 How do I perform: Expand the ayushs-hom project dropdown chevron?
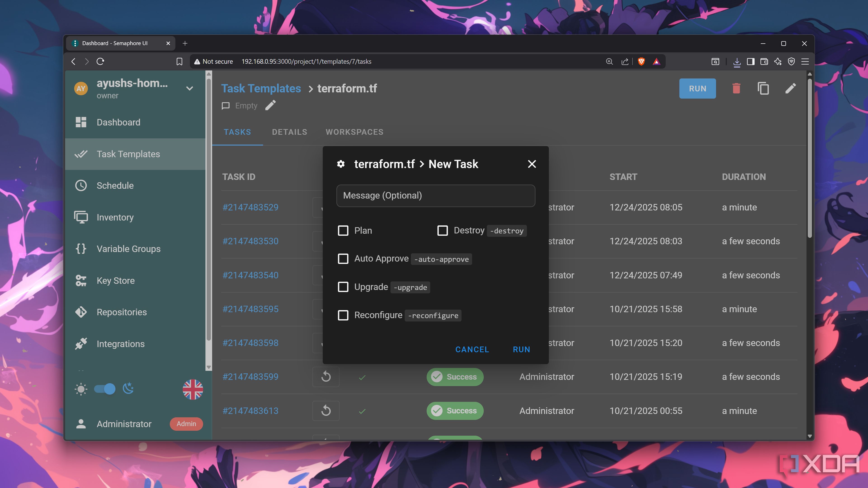[190, 88]
